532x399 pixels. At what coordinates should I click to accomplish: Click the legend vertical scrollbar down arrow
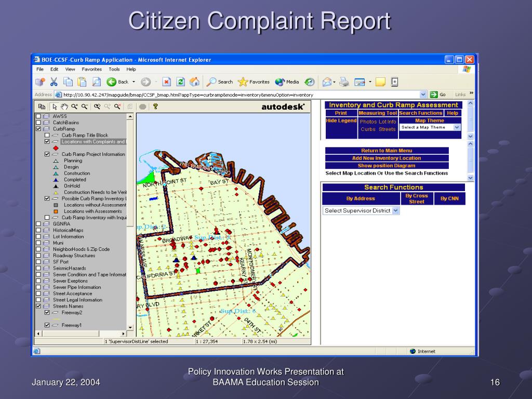point(130,327)
